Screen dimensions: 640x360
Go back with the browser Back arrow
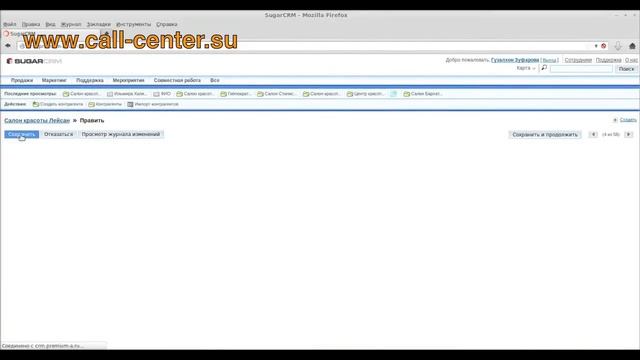[x=8, y=46]
